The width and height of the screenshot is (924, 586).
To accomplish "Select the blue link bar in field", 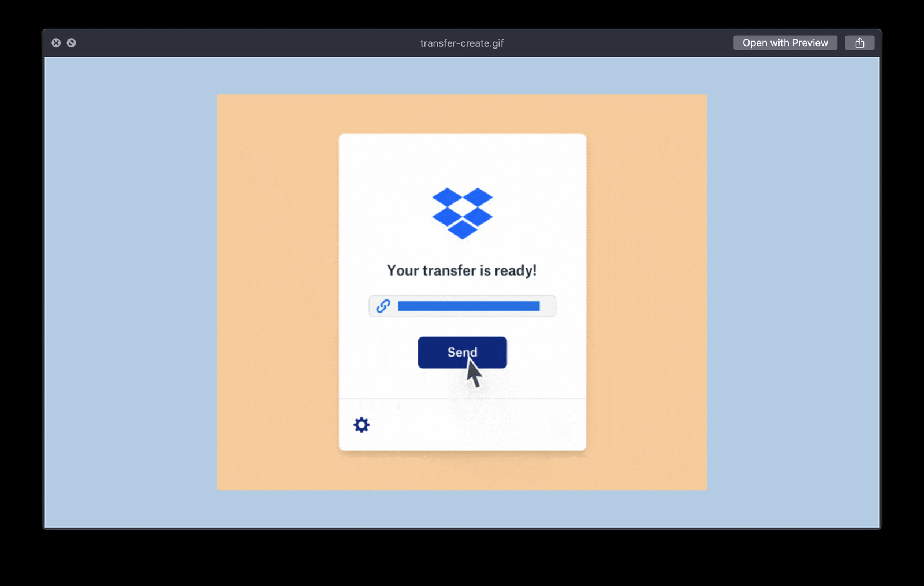I will (468, 306).
